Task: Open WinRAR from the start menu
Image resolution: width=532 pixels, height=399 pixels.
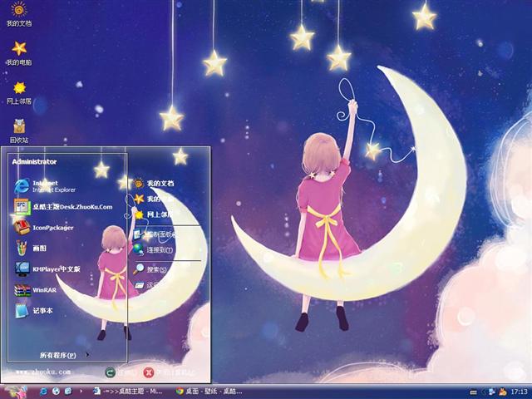Action: 35,290
